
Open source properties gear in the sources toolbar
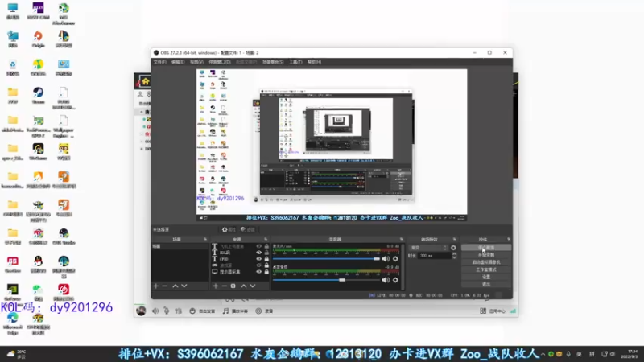233,286
